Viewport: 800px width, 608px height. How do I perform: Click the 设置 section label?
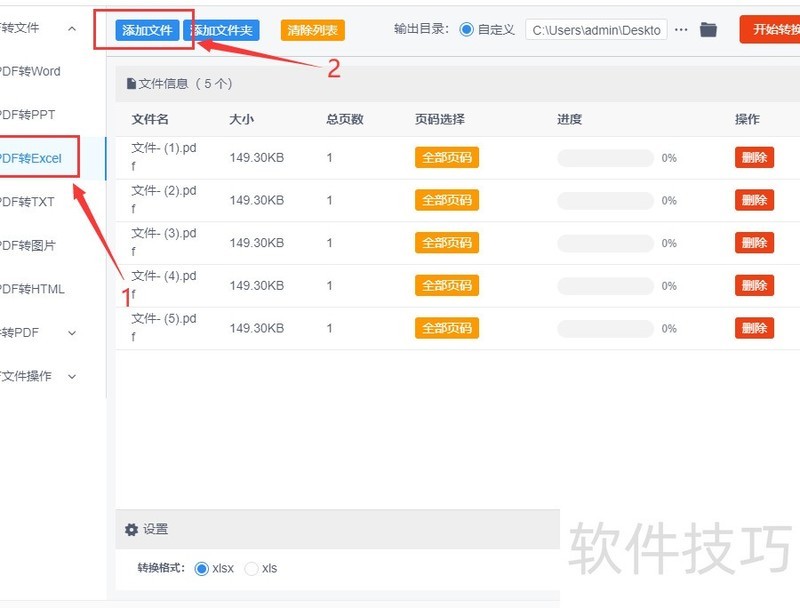[x=156, y=529]
